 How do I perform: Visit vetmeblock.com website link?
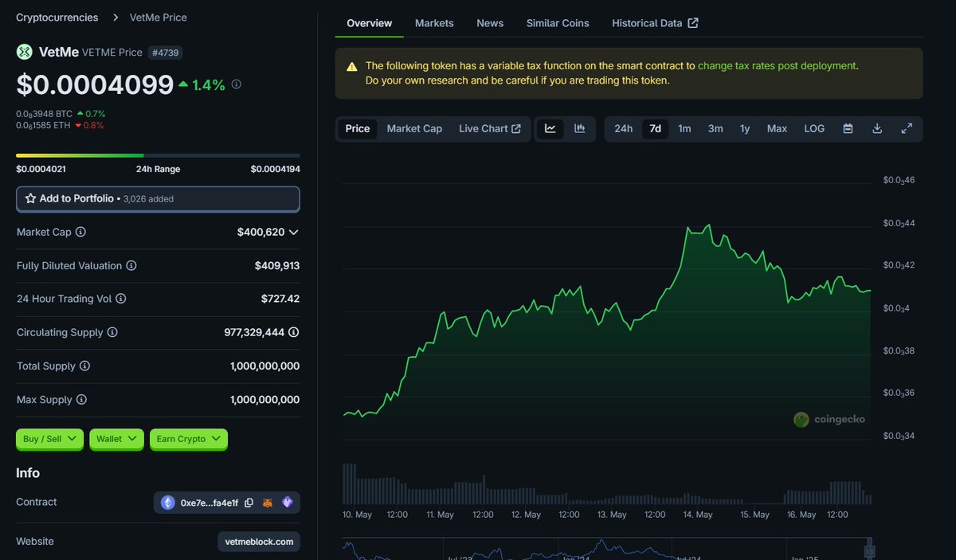click(259, 542)
